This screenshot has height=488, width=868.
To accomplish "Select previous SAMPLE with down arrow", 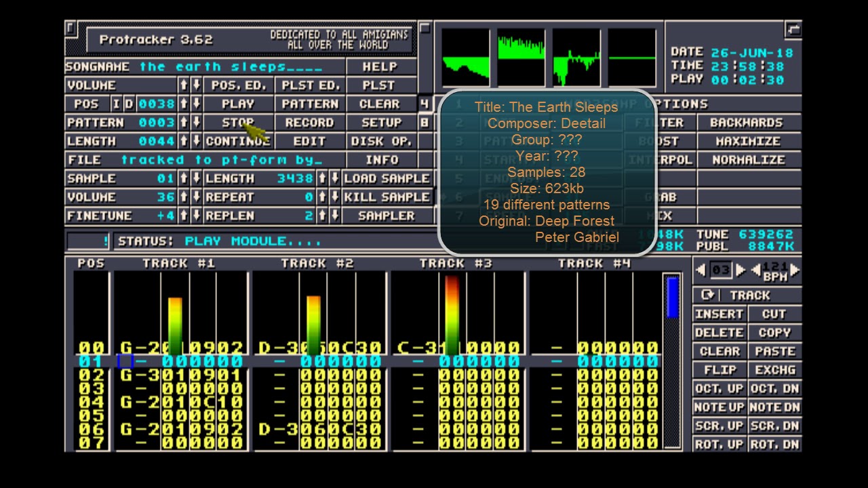I will pos(196,179).
